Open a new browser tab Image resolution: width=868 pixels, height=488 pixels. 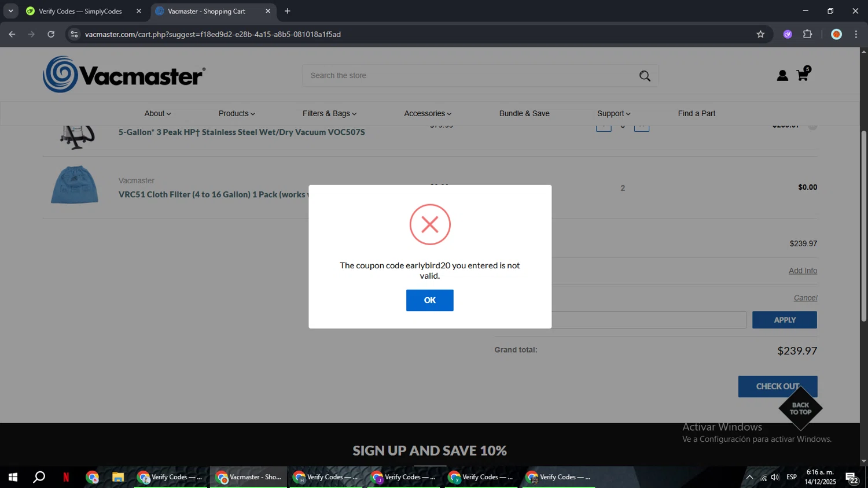point(288,11)
